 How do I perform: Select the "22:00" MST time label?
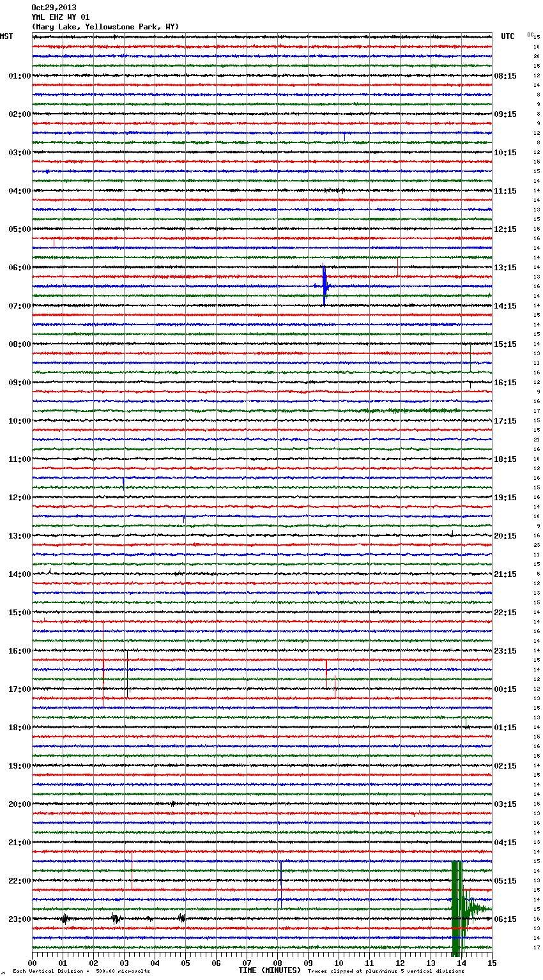(20, 881)
